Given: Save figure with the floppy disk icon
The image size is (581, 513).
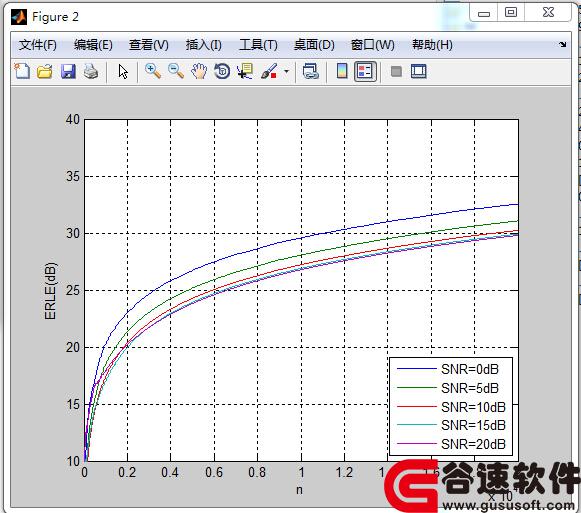Looking at the screenshot, I should pyautogui.click(x=68, y=71).
